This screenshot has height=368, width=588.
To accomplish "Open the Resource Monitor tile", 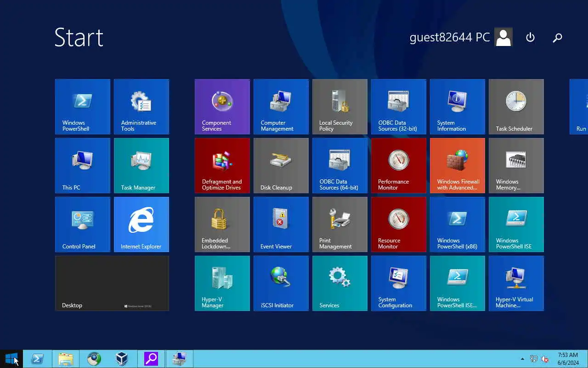I will pos(399,224).
